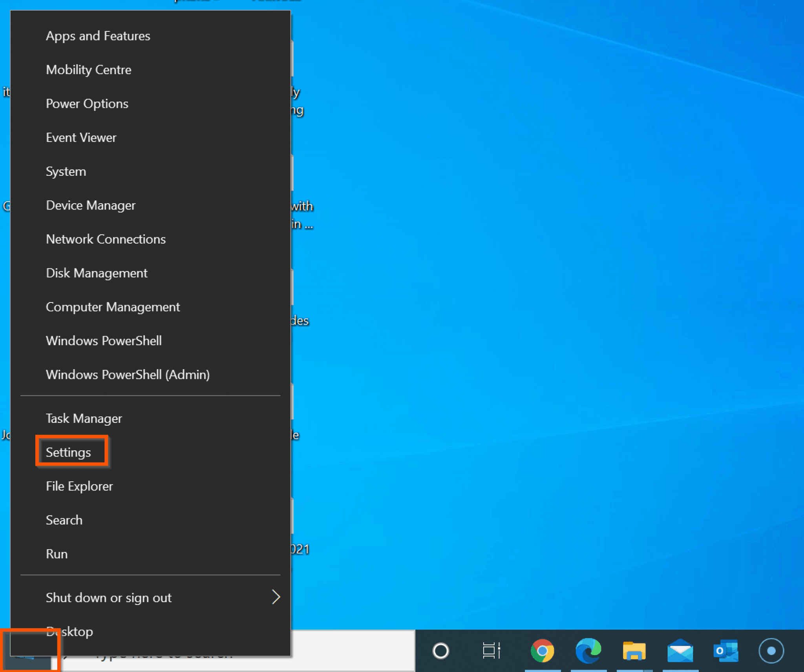Select Settings from the context menu

(x=68, y=452)
